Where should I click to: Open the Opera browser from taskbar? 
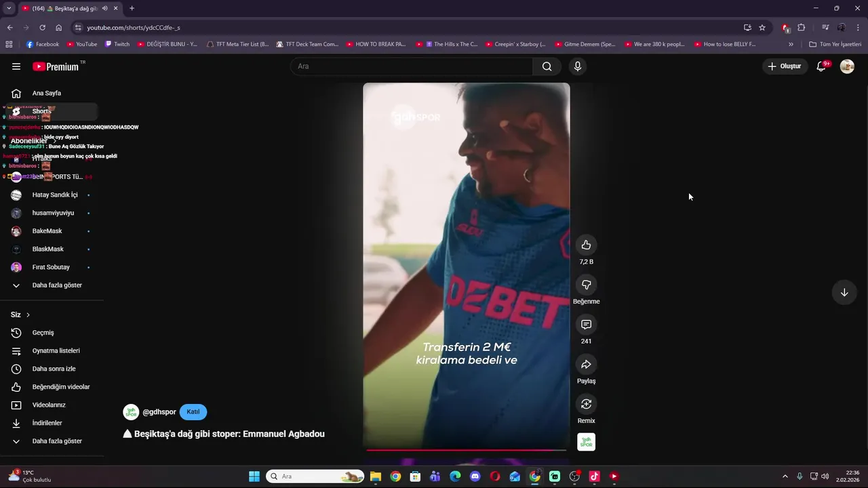click(x=495, y=476)
